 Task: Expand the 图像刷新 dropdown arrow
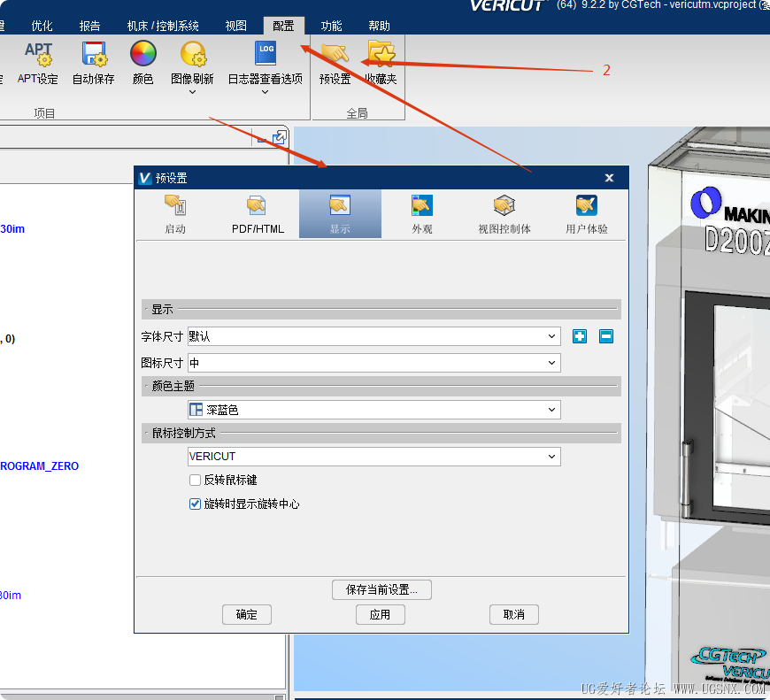[193, 92]
